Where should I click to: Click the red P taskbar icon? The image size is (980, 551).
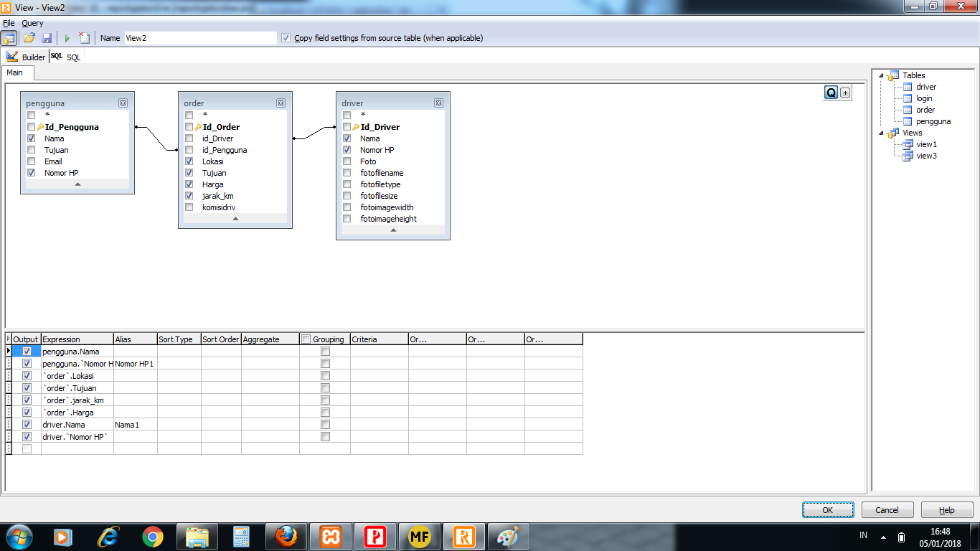click(x=375, y=537)
